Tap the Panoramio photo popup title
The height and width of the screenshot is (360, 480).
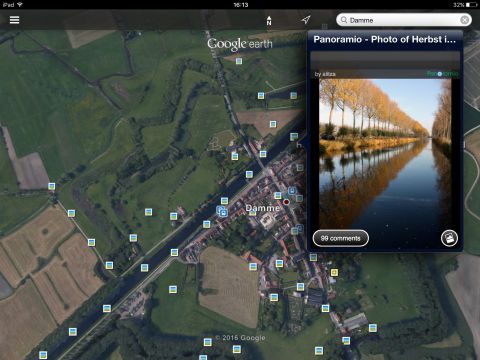[x=384, y=39]
